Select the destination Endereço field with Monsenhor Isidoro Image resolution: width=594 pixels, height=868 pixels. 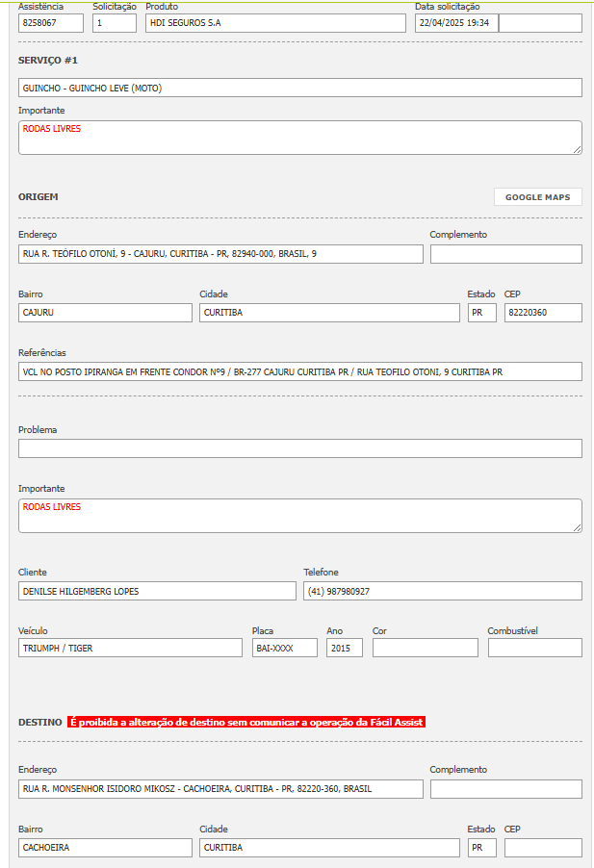tap(220, 789)
